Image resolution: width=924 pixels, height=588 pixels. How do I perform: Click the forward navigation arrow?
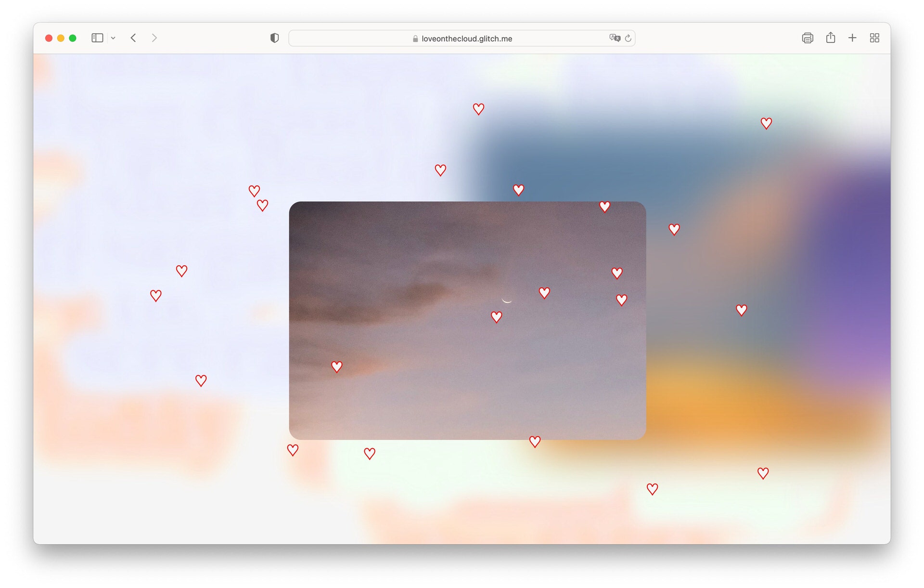pyautogui.click(x=154, y=38)
